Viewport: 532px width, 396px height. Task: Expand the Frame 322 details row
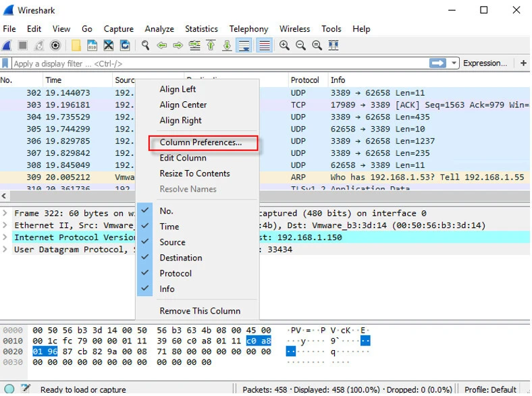click(x=5, y=213)
